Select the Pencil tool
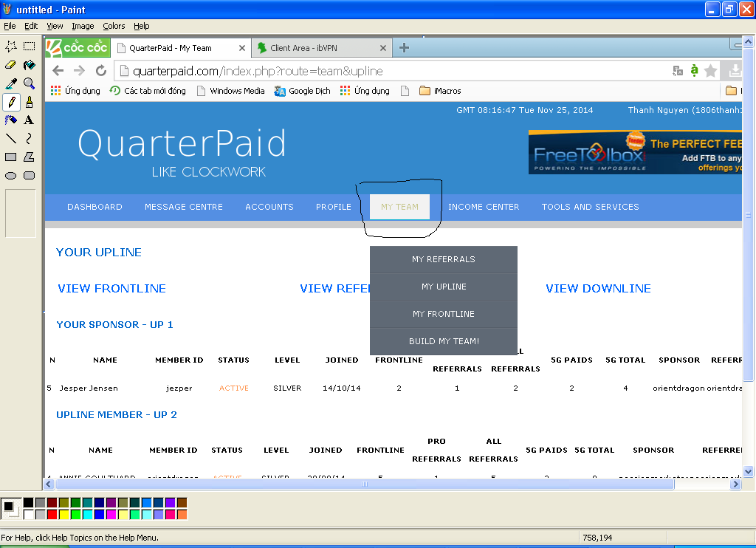The image size is (756, 548). click(x=10, y=102)
